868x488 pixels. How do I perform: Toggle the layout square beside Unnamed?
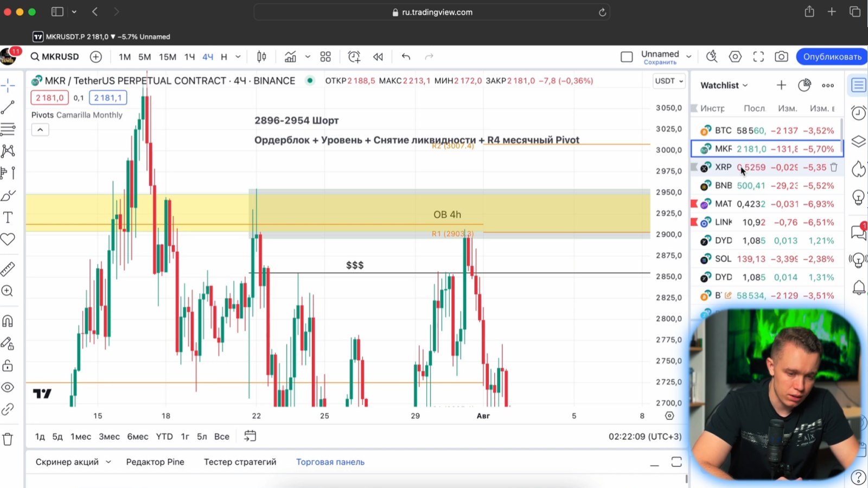(627, 57)
